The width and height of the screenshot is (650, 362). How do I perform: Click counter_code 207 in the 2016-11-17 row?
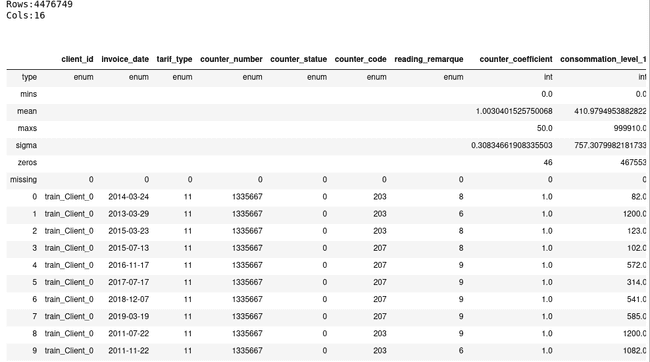tap(380, 265)
